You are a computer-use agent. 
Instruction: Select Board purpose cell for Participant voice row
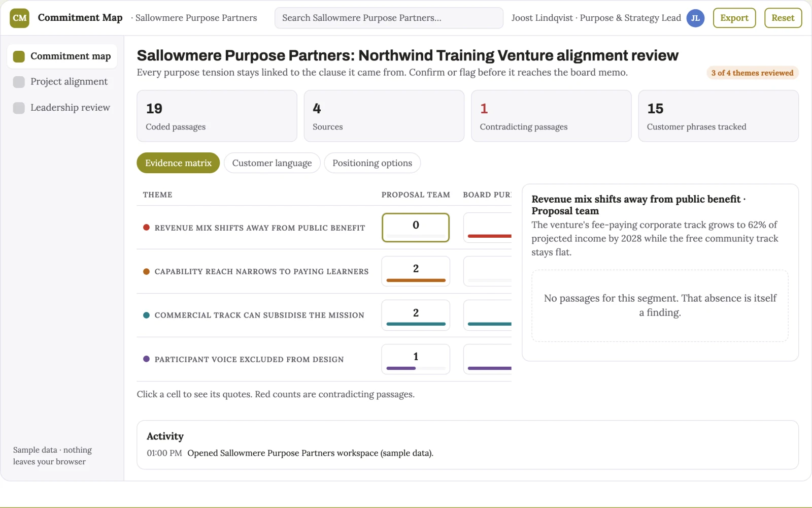tap(488, 359)
